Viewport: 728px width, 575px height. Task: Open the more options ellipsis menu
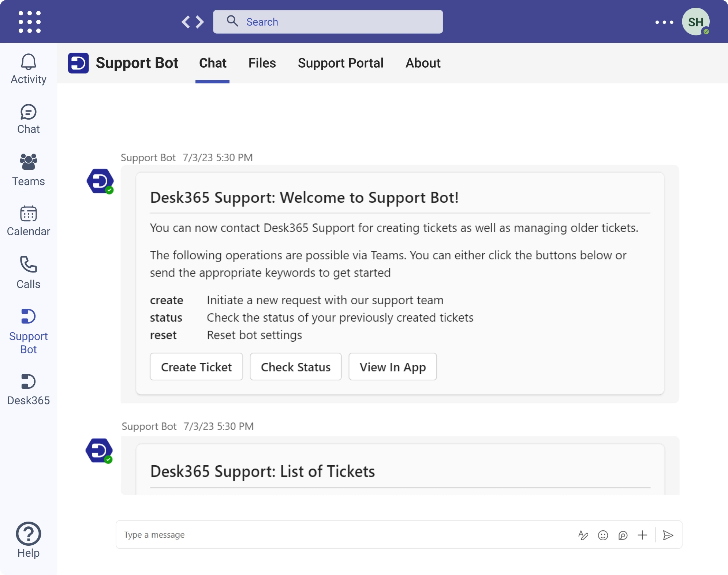[x=664, y=22]
